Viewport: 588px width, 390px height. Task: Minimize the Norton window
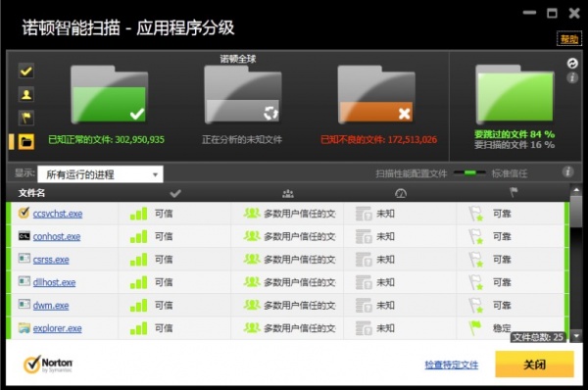(x=529, y=13)
